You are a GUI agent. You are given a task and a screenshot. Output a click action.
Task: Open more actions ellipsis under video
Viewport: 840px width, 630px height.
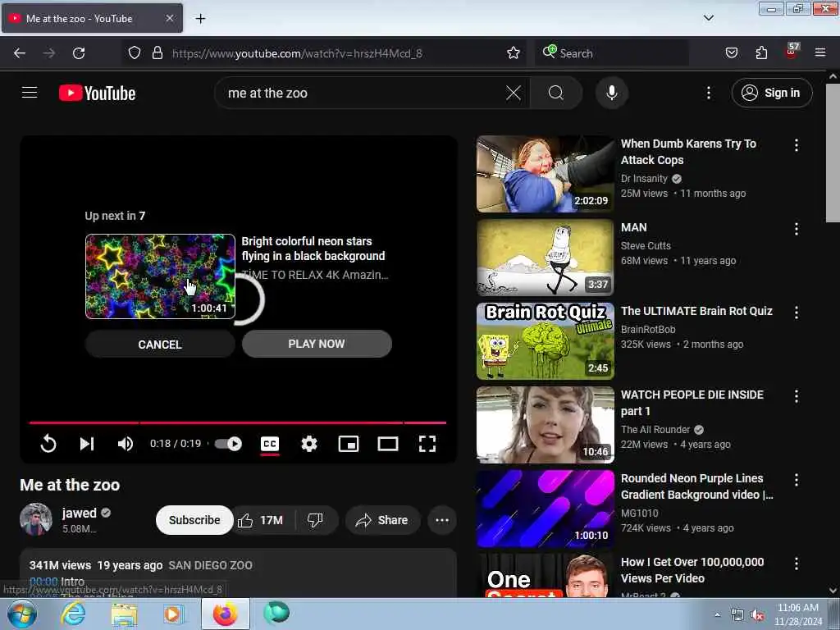point(442,520)
